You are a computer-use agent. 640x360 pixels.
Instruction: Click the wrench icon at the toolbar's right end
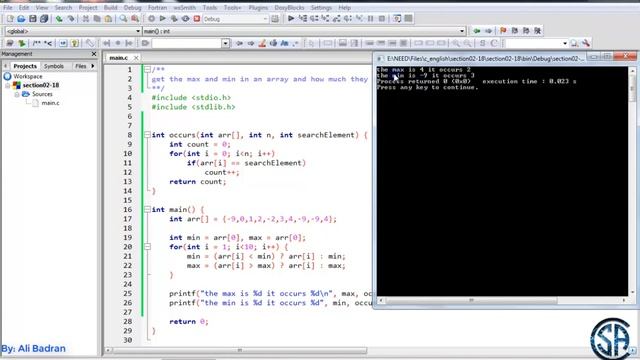[586, 43]
